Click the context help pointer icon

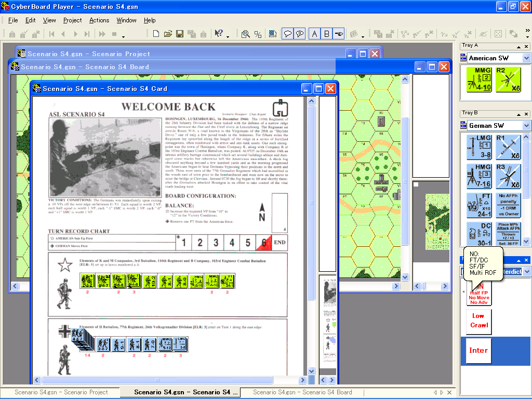point(219,33)
